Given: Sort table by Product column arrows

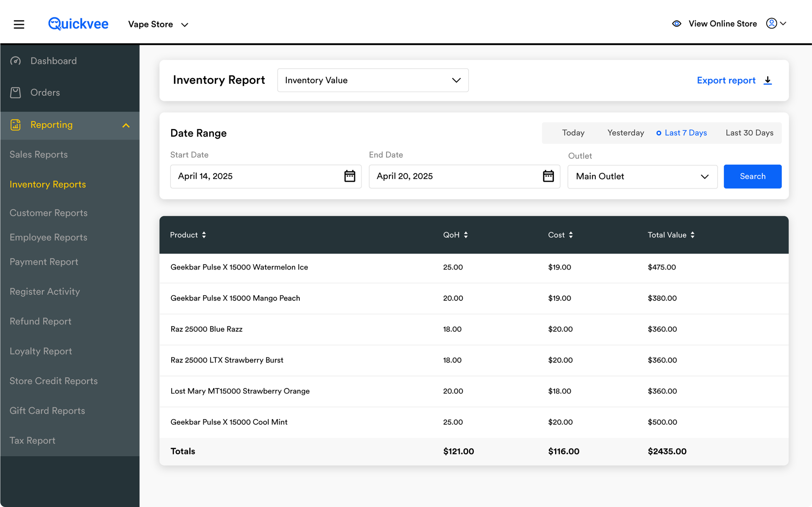Looking at the screenshot, I should coord(204,235).
